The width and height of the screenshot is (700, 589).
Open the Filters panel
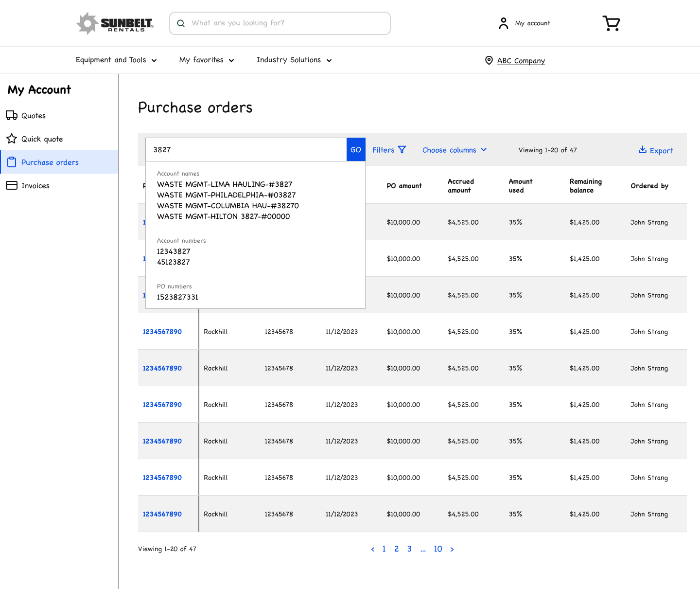click(389, 150)
